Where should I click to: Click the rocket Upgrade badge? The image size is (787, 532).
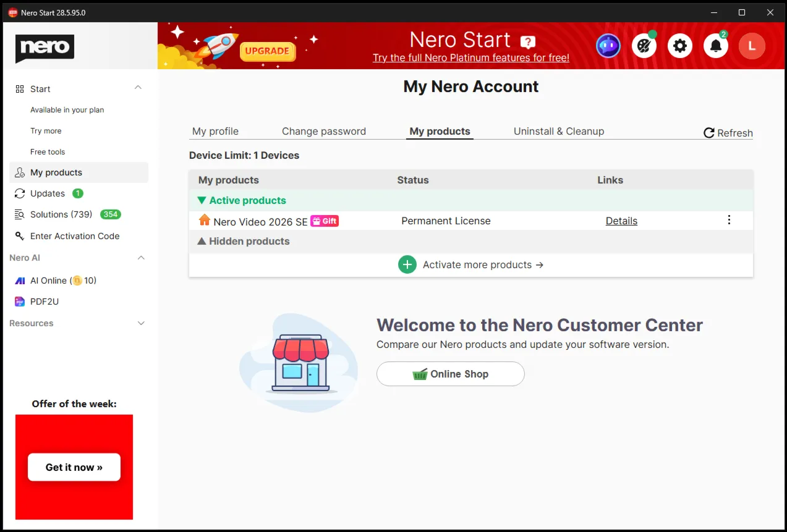pos(268,51)
